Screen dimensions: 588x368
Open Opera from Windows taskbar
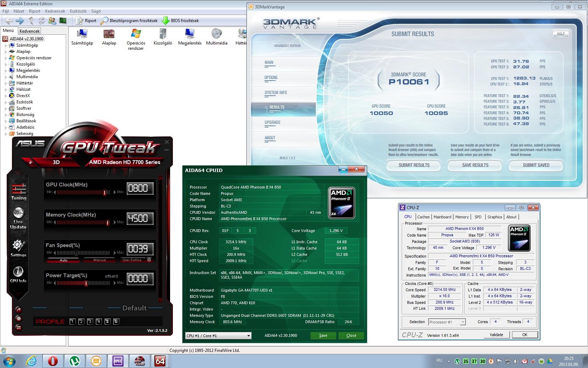pos(53,361)
